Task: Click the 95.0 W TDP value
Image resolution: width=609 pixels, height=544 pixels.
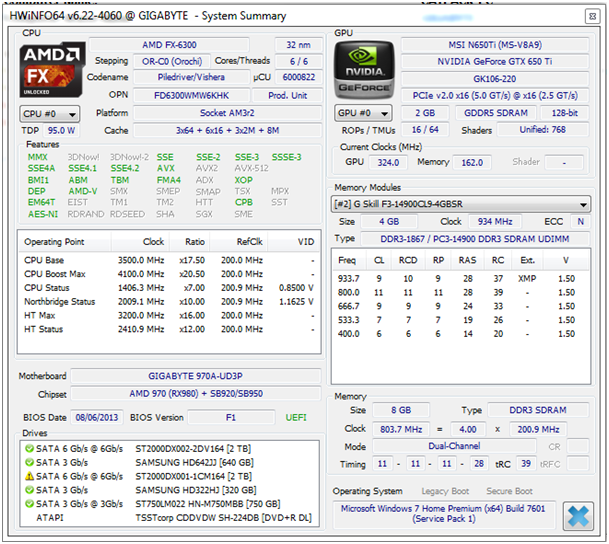Action: (61, 130)
